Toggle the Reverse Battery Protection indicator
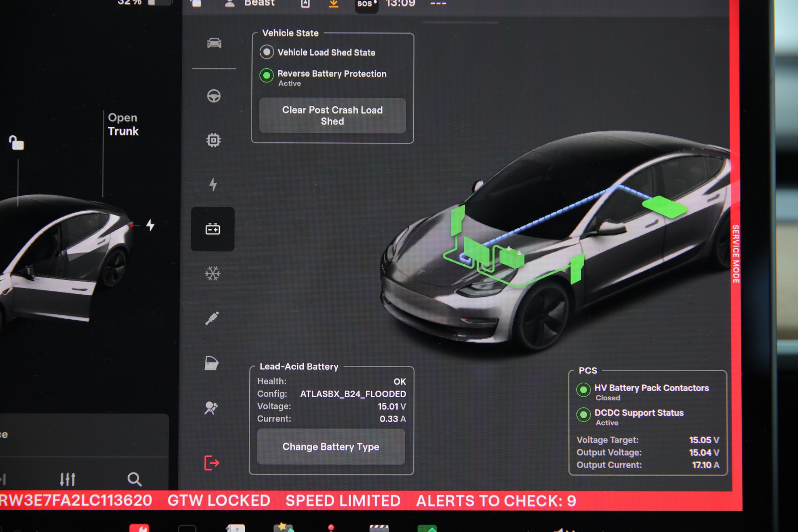This screenshot has height=532, width=798. click(266, 75)
